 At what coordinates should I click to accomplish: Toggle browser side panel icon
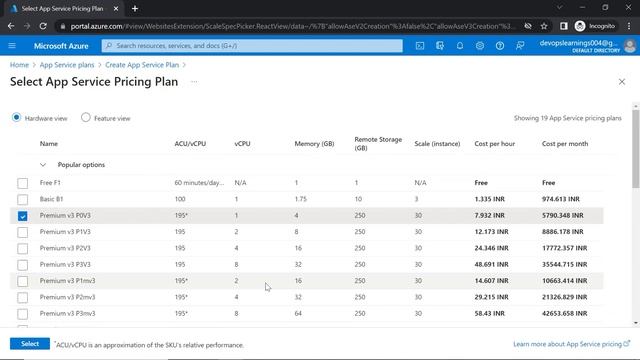click(564, 26)
